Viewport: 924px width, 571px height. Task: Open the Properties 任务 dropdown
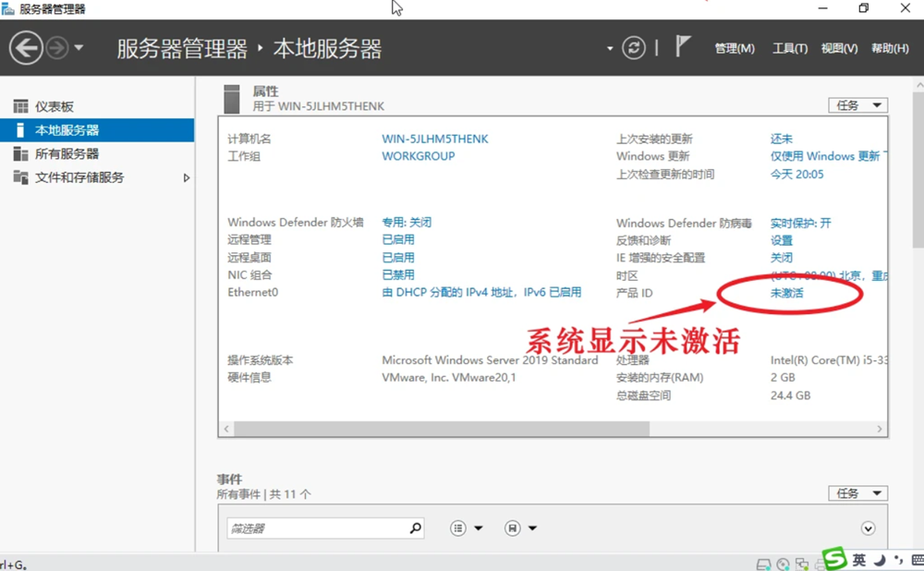coord(860,105)
